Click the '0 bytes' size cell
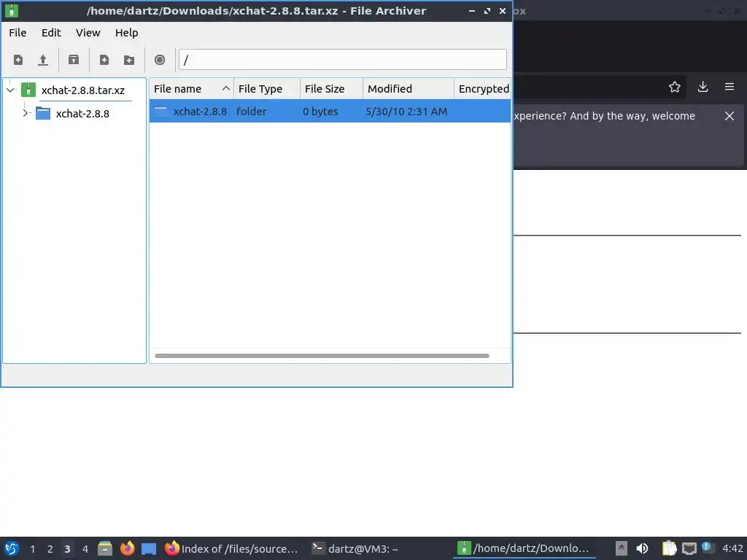This screenshot has height=560, width=747. [320, 112]
